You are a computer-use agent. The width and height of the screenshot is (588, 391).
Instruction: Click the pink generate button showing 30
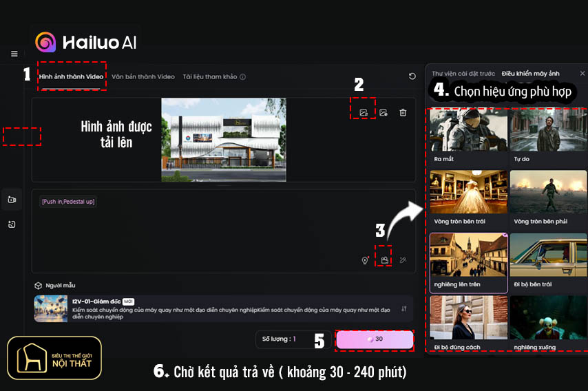pos(375,339)
